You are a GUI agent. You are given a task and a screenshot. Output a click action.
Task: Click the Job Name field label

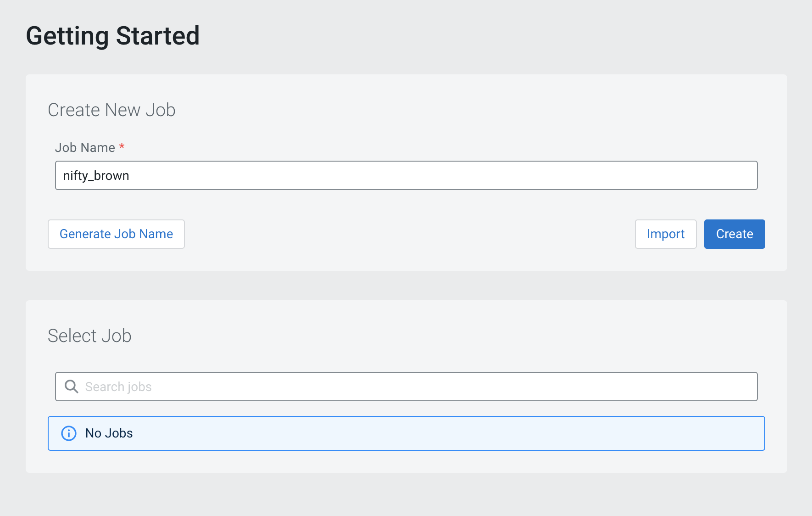(85, 147)
